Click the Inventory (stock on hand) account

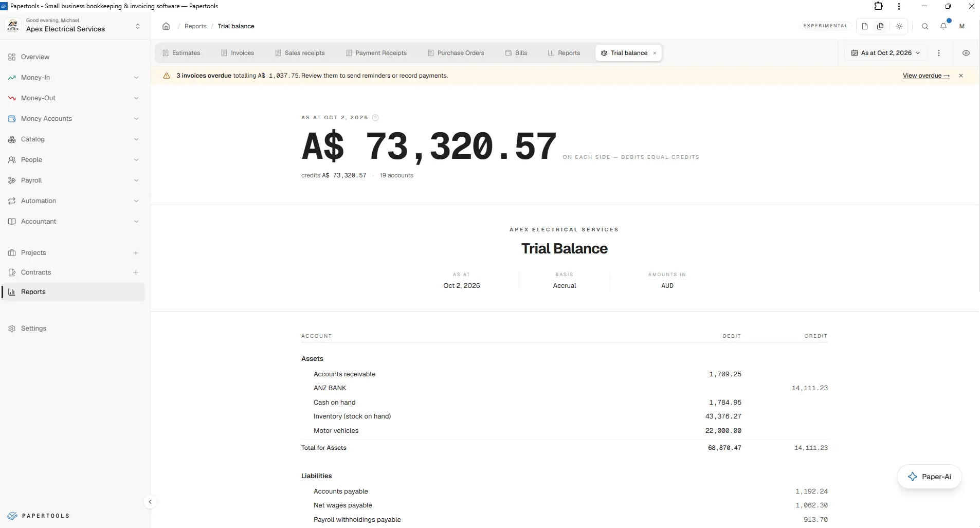pyautogui.click(x=352, y=416)
